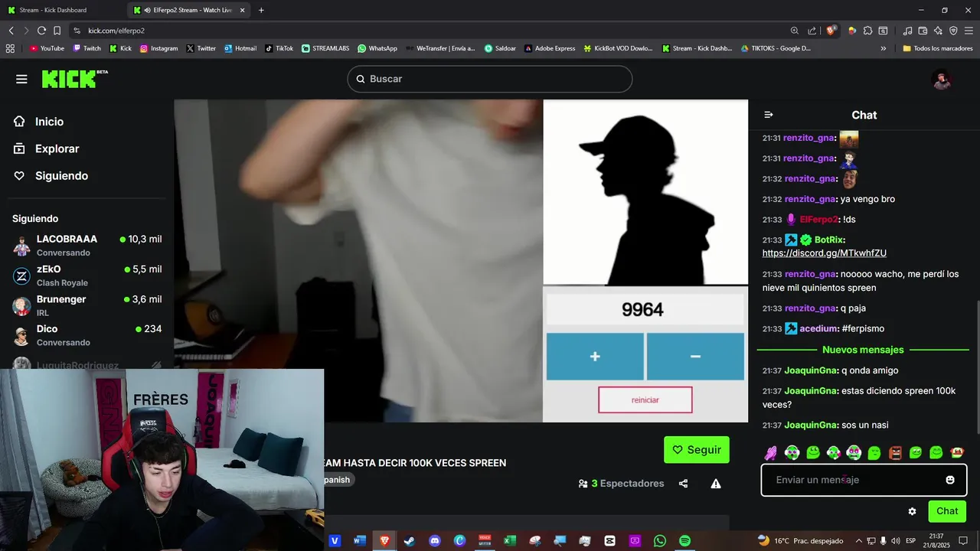This screenshot has height=551, width=980.
Task: Open WhatsApp from the taskbar
Action: pyautogui.click(x=660, y=540)
